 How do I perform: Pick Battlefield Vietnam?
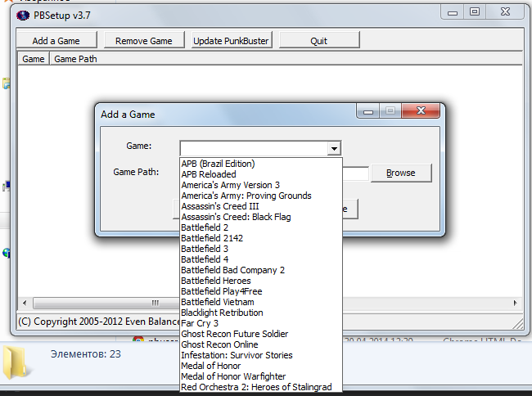click(x=261, y=302)
